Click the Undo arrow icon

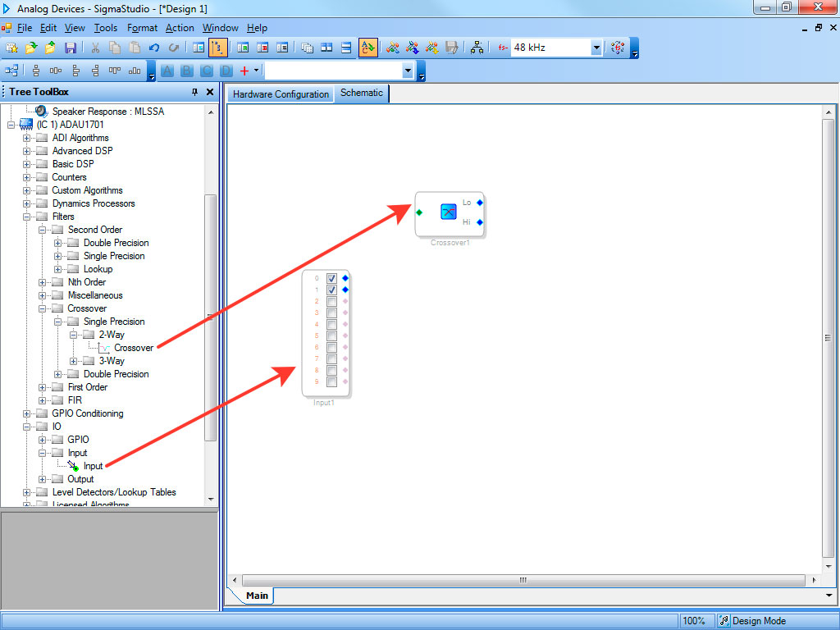pyautogui.click(x=154, y=48)
